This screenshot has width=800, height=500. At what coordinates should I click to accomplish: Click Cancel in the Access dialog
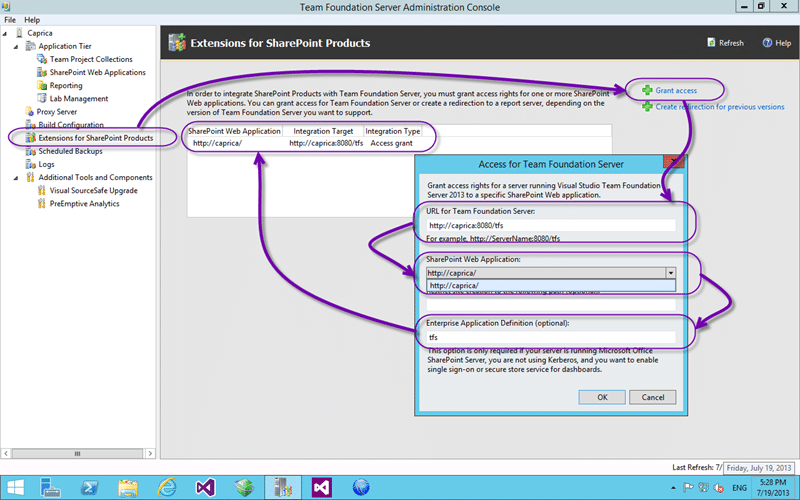653,397
